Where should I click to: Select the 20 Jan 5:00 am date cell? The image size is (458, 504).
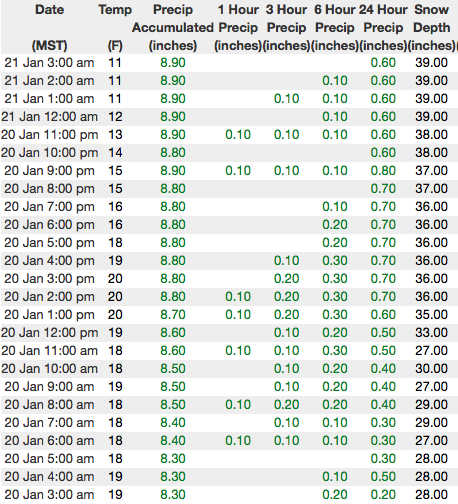(x=49, y=459)
